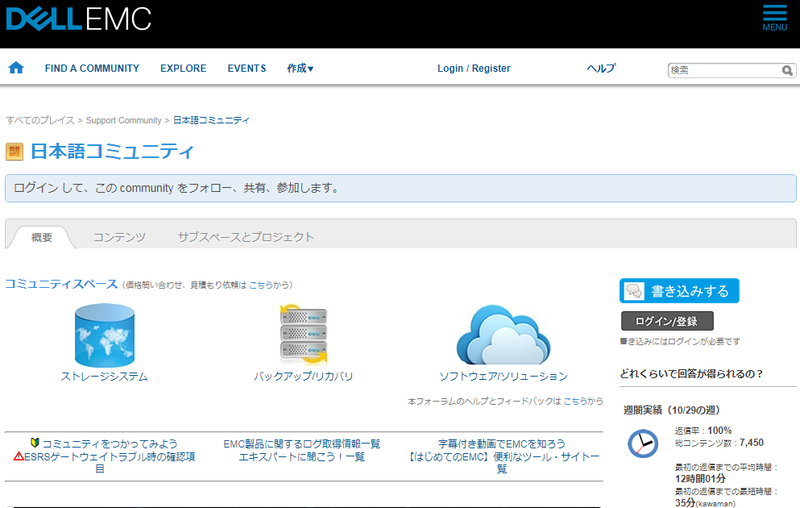This screenshot has height=508, width=800.
Task: Open FIND A COMMUNITY menu
Action: [x=92, y=68]
